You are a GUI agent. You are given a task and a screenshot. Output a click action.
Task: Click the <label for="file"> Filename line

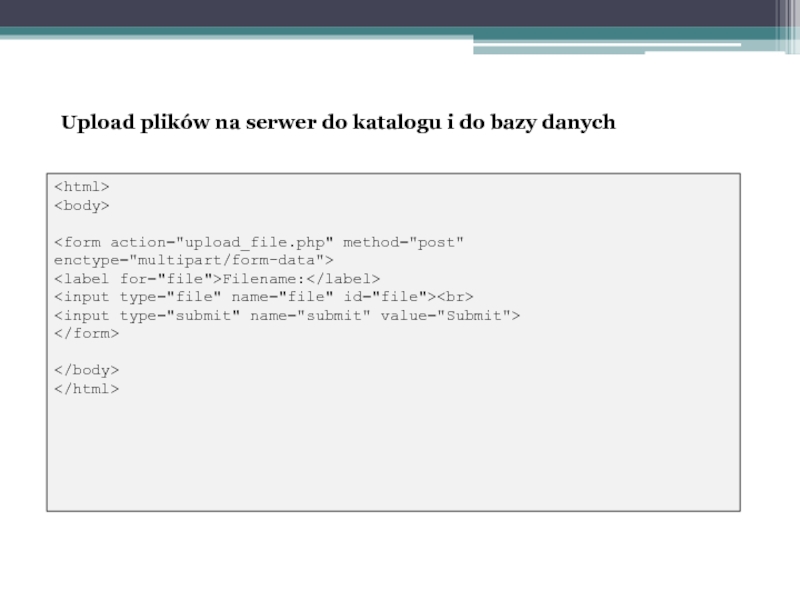pos(217,279)
